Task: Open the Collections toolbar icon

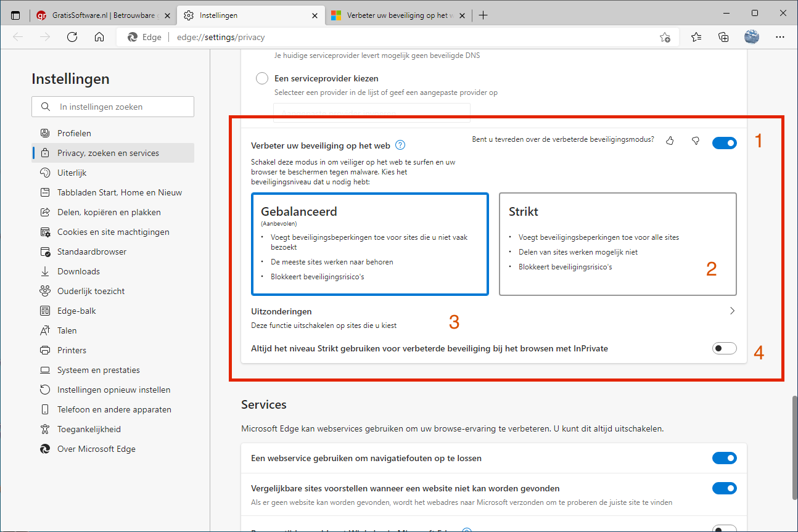Action: coord(723,37)
